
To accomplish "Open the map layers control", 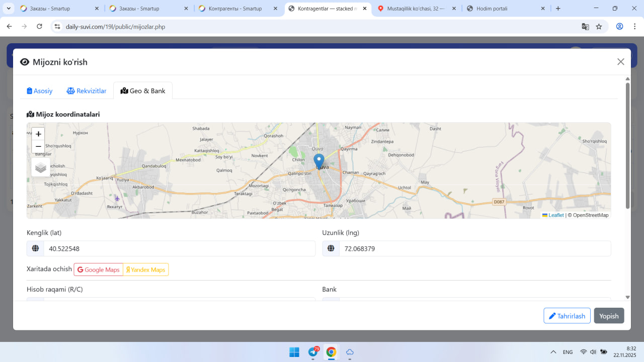I will (41, 167).
